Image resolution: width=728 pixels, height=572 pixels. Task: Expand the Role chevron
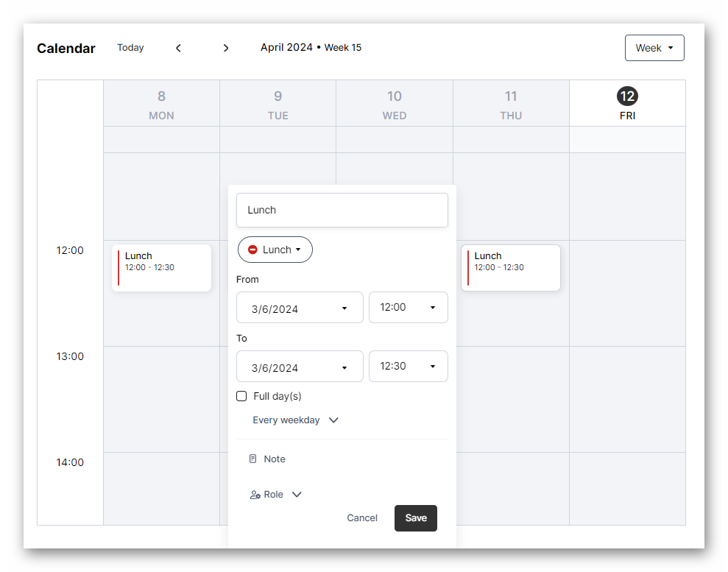[297, 495]
